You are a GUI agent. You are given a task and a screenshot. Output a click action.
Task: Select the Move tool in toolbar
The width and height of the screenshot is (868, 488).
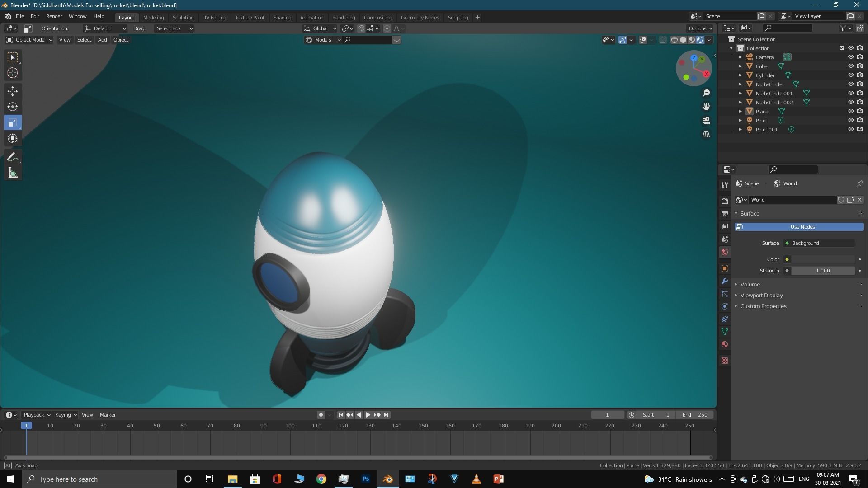13,91
